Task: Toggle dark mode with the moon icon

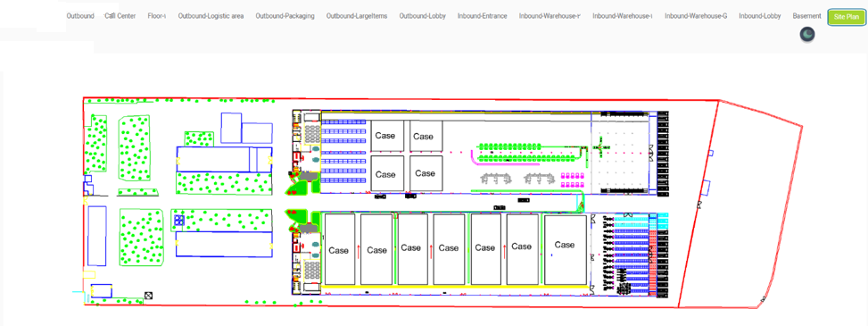Action: (807, 34)
